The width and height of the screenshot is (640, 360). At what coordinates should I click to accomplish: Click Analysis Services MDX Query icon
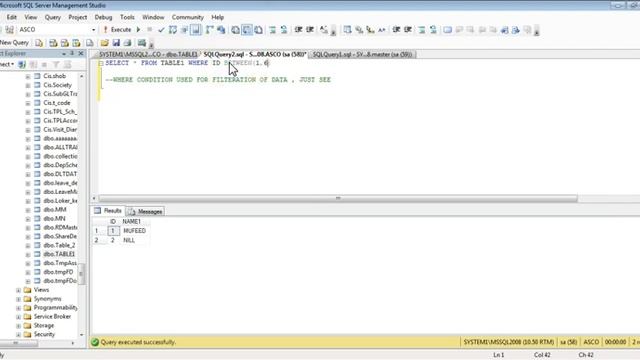click(x=53, y=42)
